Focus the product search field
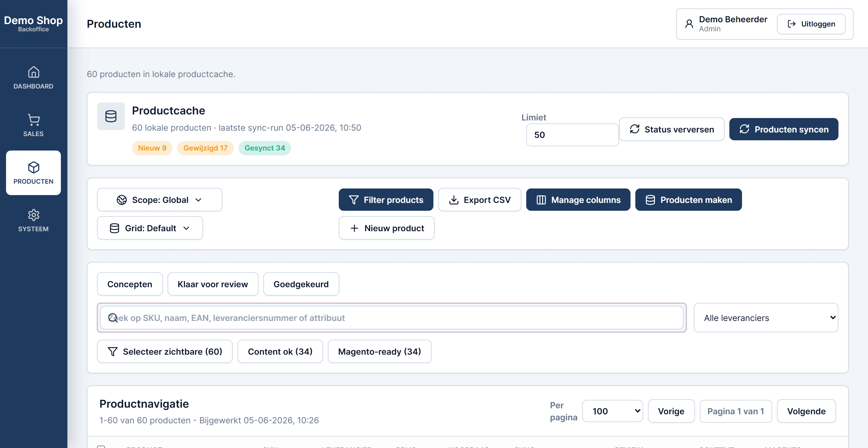The image size is (868, 448). [392, 318]
